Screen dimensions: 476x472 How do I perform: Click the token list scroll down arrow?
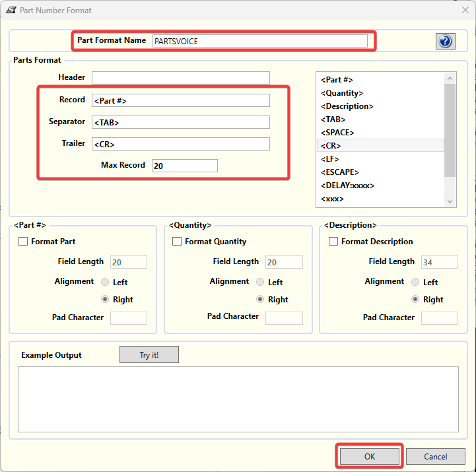tap(450, 201)
